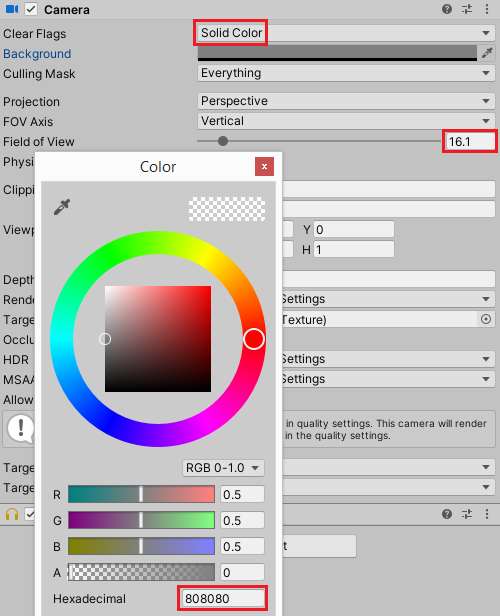Close the Color picker window
This screenshot has height=616, width=500.
264,167
